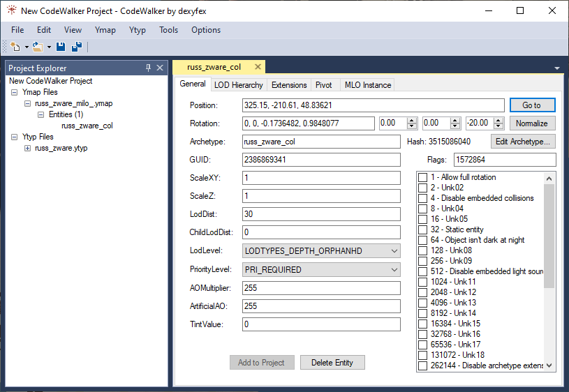Click the Open file toolbar icon
This screenshot has height=392, width=569.
point(38,47)
